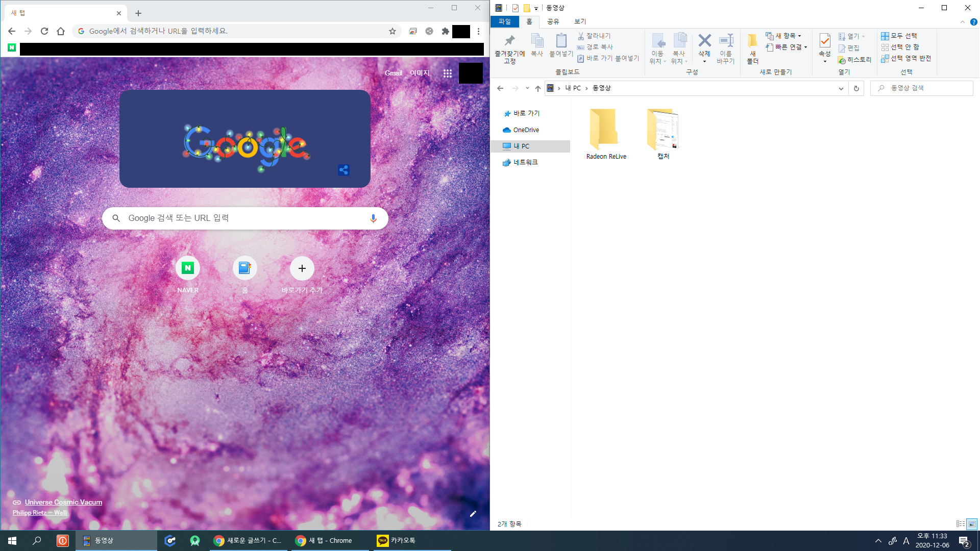
Task: Select the 캡처 folder
Action: (x=663, y=134)
